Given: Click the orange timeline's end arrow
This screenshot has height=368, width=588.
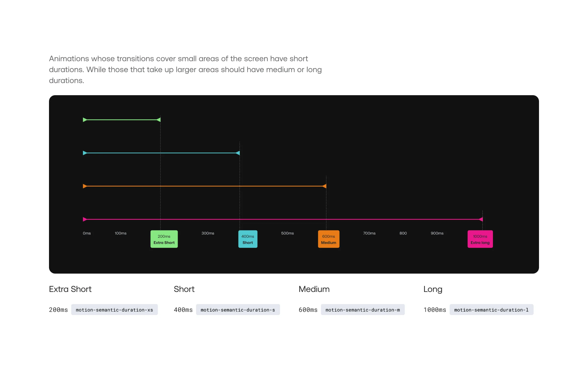Looking at the screenshot, I should tap(324, 186).
